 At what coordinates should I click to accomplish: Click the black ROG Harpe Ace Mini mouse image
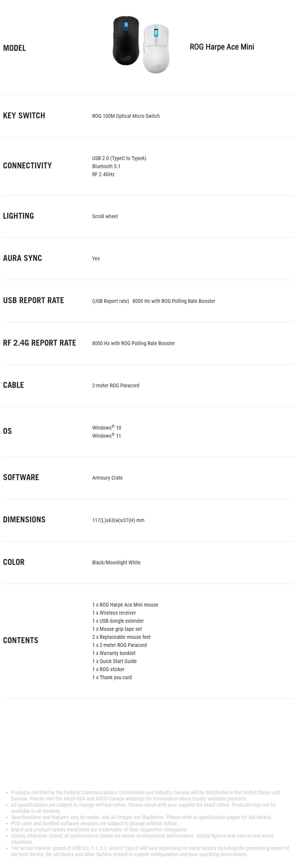click(x=126, y=40)
